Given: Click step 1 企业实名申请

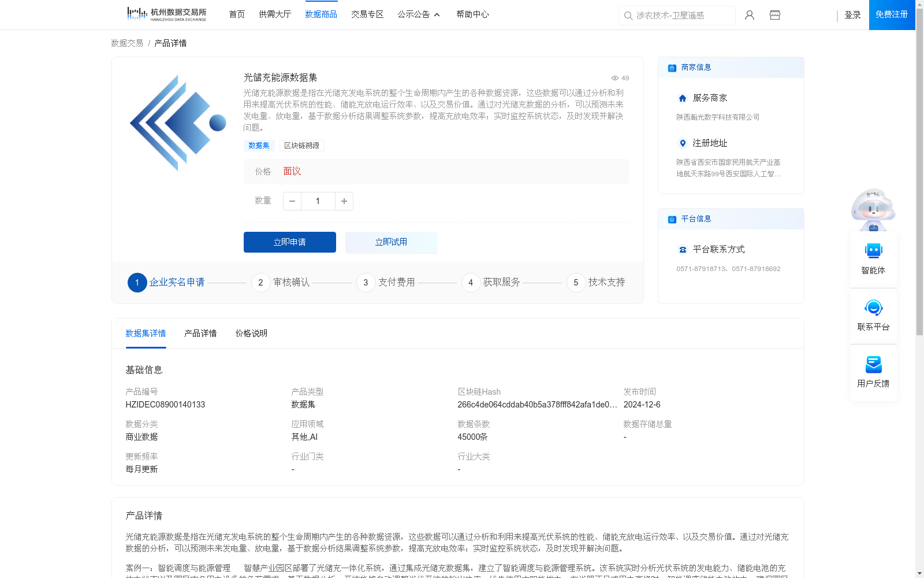Looking at the screenshot, I should tap(166, 283).
